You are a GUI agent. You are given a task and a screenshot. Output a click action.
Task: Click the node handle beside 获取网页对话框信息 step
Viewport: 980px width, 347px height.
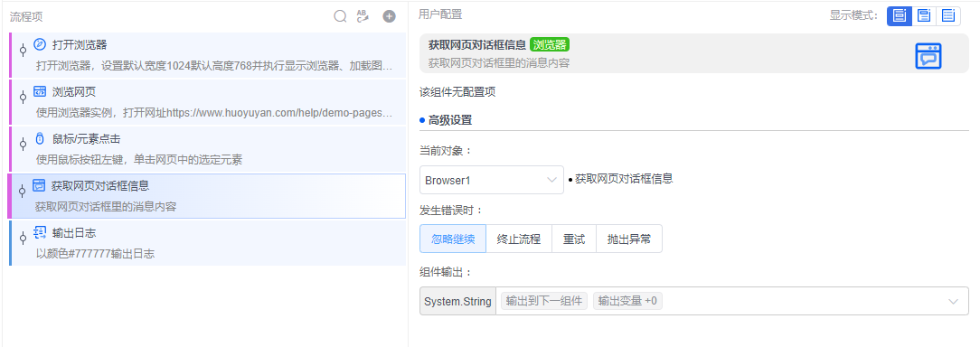(x=23, y=191)
